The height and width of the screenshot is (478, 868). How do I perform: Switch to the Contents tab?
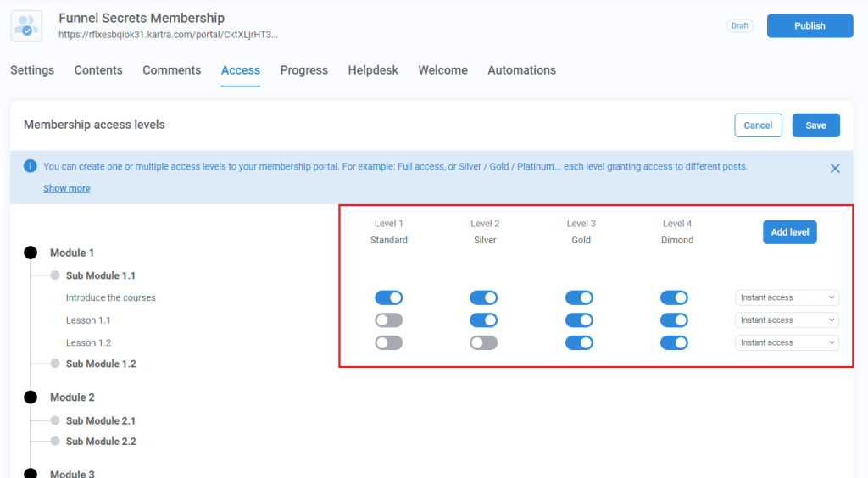[98, 70]
